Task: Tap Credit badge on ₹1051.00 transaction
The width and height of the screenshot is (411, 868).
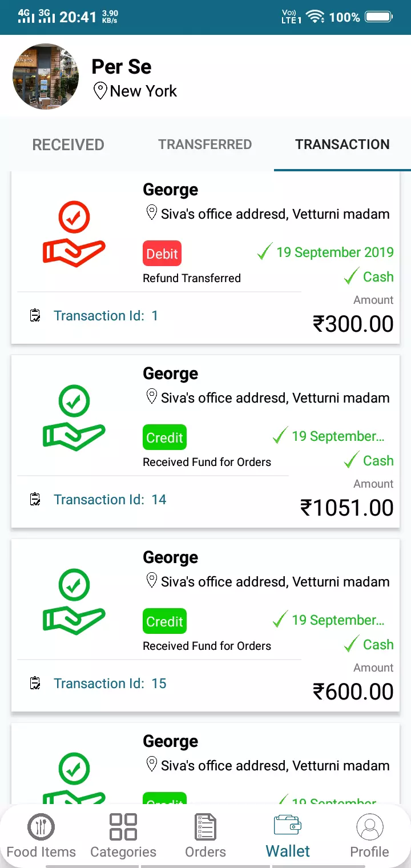Action: [x=164, y=437]
